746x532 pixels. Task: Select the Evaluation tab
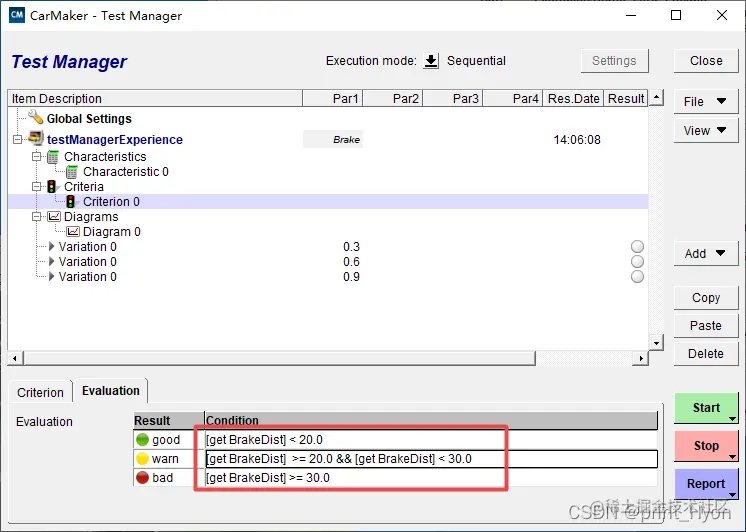110,391
